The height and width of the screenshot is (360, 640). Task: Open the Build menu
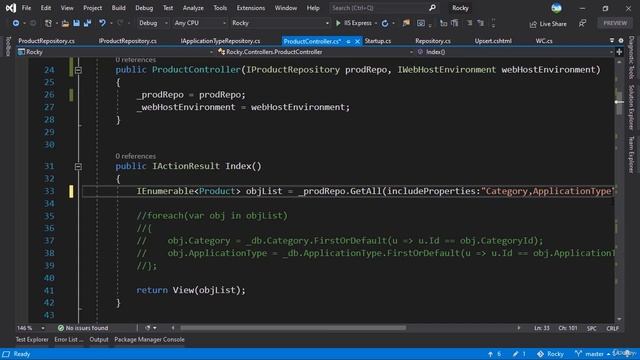[x=119, y=8]
